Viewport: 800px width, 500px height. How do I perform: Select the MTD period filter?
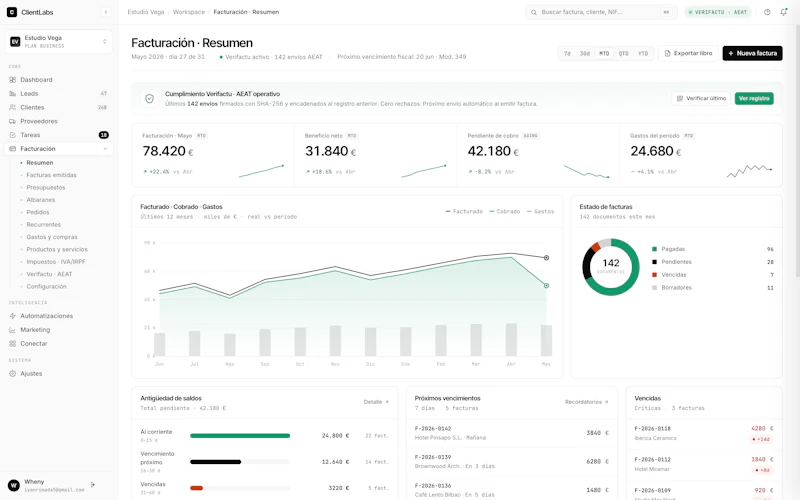tap(604, 53)
